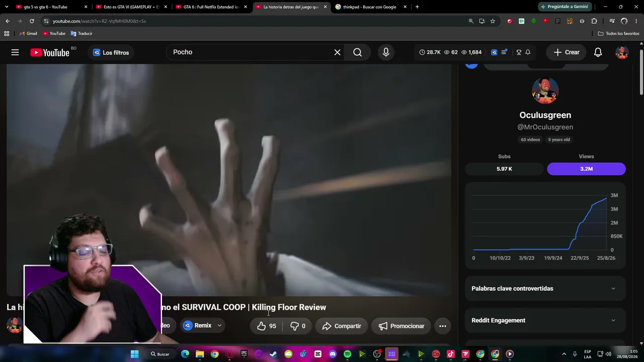Click the address bar URL

(x=99, y=21)
